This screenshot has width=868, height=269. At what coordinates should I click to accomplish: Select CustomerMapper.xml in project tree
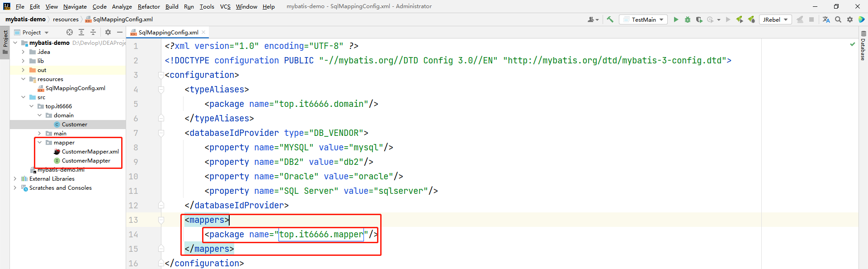(x=86, y=152)
